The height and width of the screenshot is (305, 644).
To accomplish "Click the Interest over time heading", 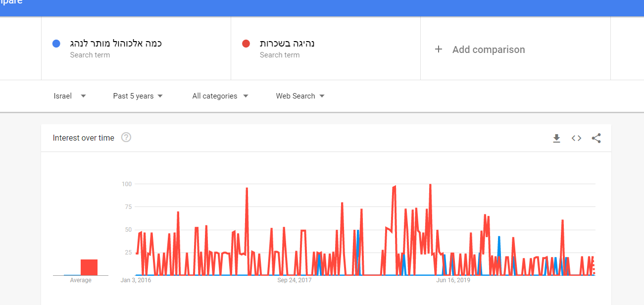I will coord(84,138).
